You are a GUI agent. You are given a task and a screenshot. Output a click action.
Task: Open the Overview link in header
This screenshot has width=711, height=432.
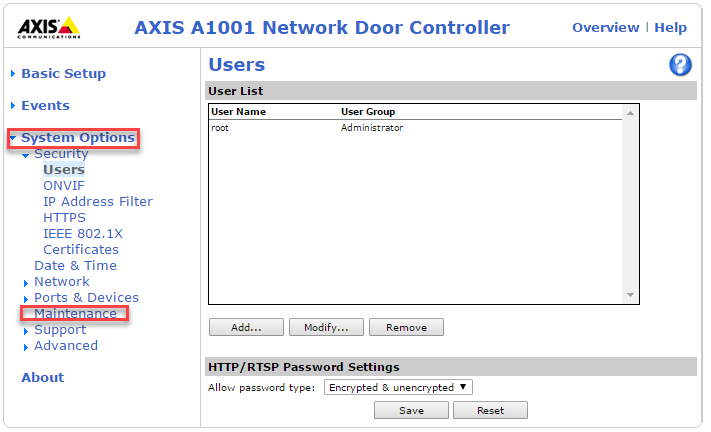[605, 27]
